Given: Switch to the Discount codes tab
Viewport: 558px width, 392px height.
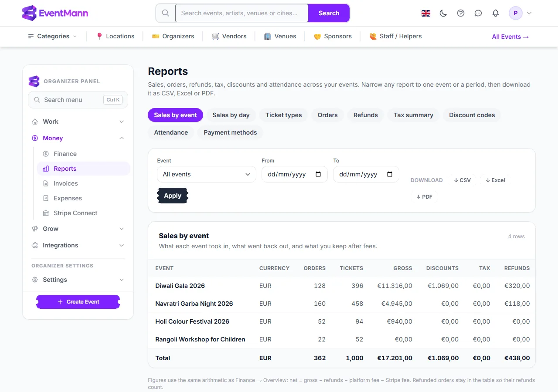Looking at the screenshot, I should [472, 115].
